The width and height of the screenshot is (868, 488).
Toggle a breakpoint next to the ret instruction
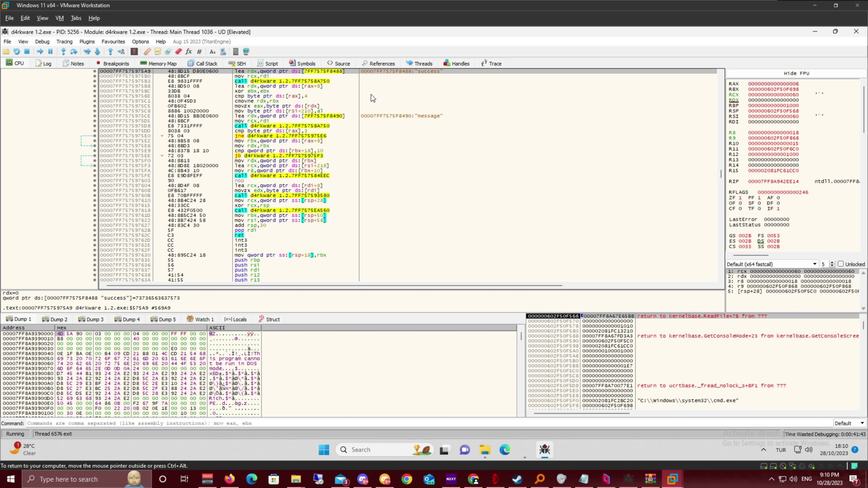(94, 235)
